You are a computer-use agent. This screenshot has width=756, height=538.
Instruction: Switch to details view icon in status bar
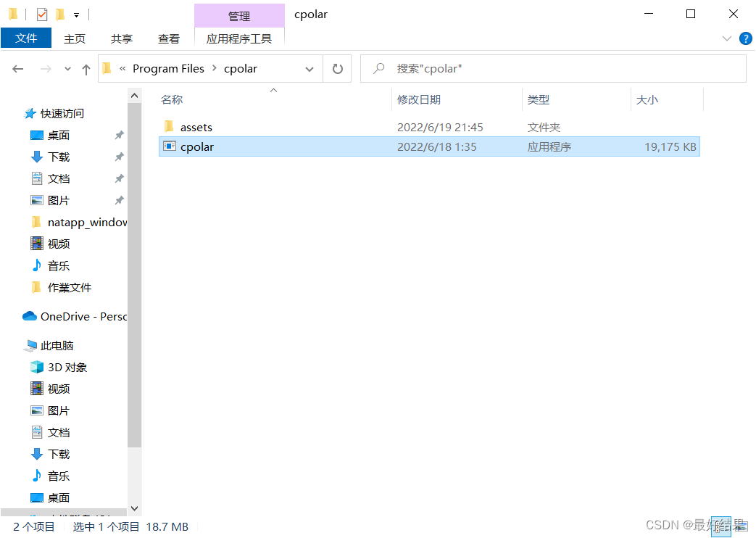pyautogui.click(x=721, y=526)
